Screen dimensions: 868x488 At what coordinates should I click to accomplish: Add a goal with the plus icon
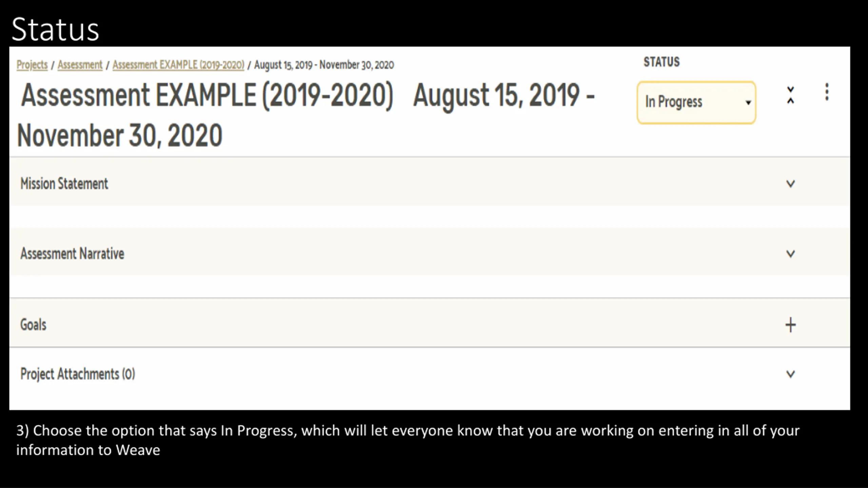coord(790,325)
